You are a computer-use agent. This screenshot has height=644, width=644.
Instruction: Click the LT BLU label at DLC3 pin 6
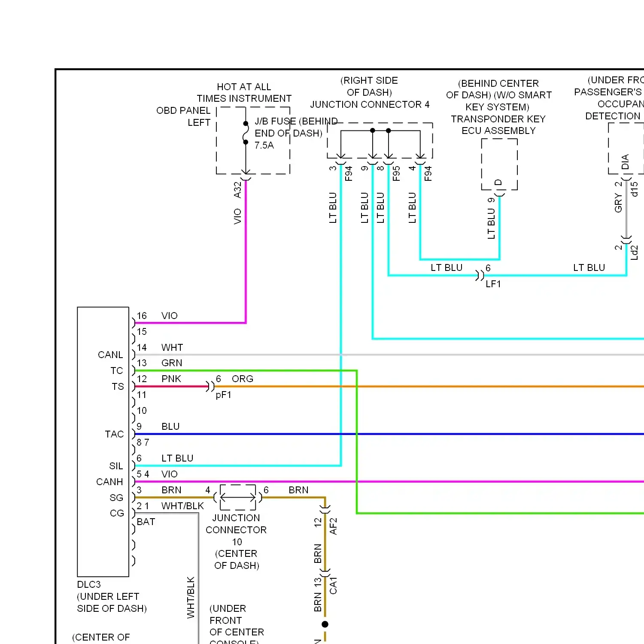coord(177,459)
